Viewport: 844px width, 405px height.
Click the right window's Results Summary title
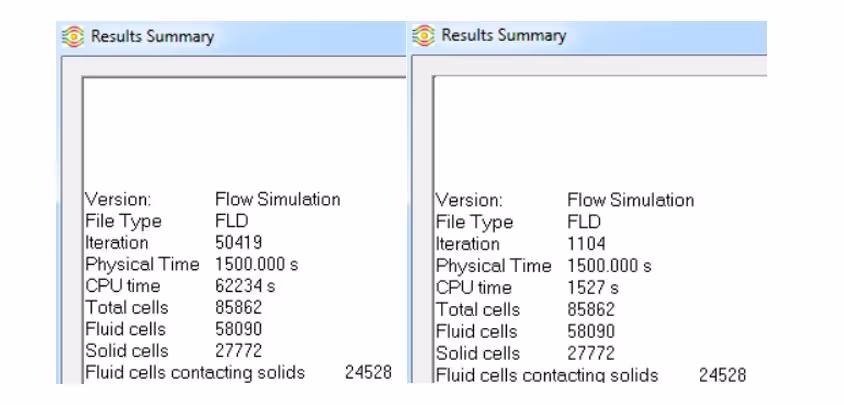[504, 36]
